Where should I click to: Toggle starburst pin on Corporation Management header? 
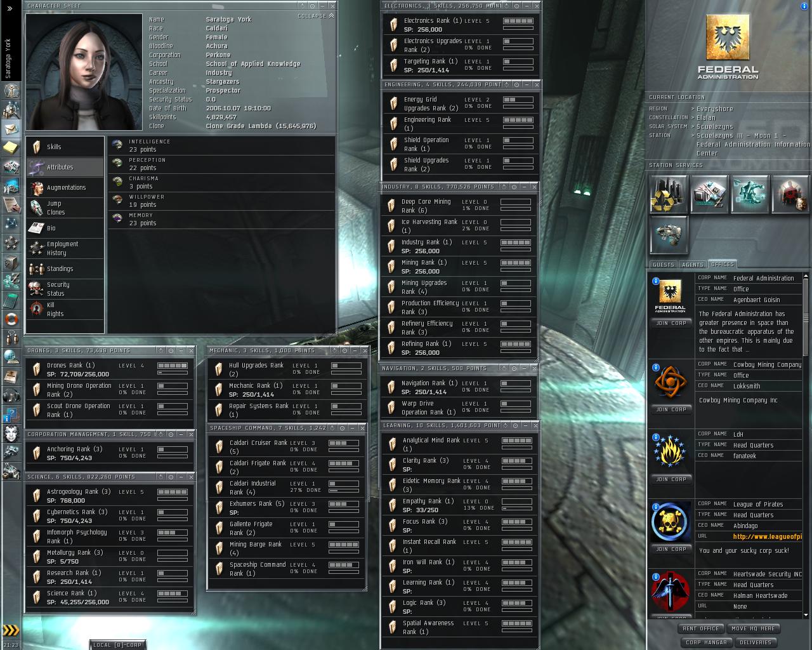(x=161, y=435)
